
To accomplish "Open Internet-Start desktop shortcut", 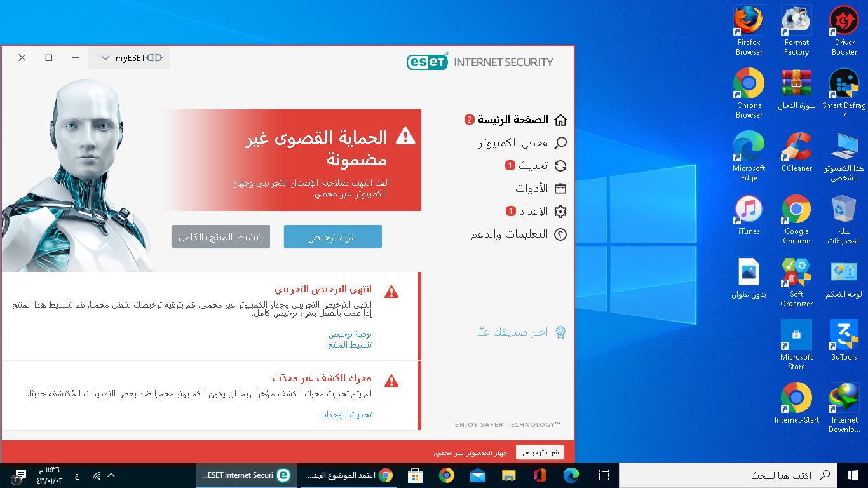I will (796, 403).
